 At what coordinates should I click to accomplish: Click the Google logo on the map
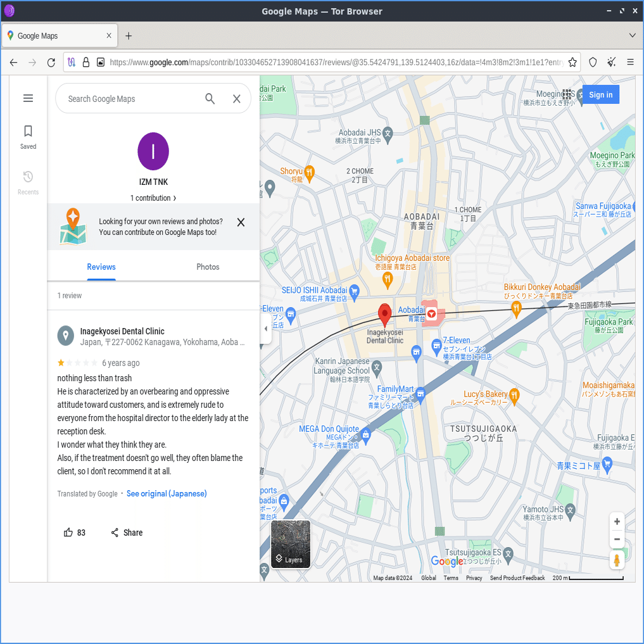coord(447,561)
